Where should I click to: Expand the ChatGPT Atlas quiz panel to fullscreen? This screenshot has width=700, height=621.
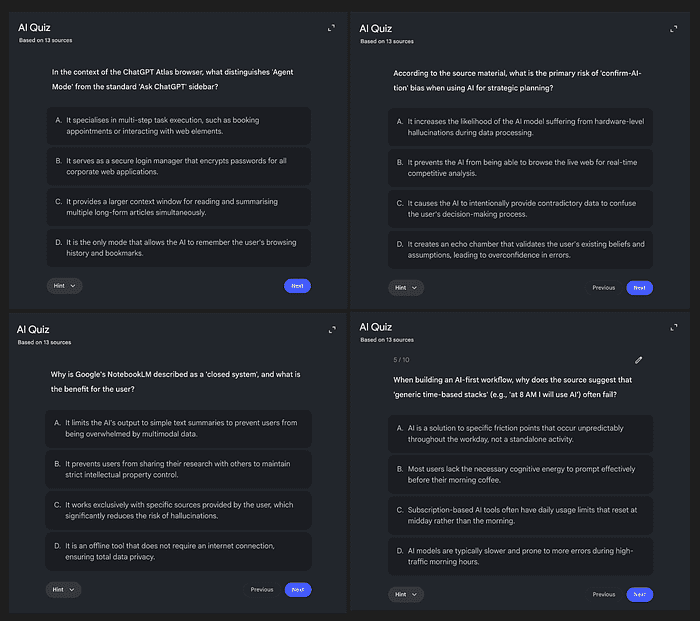point(332,28)
